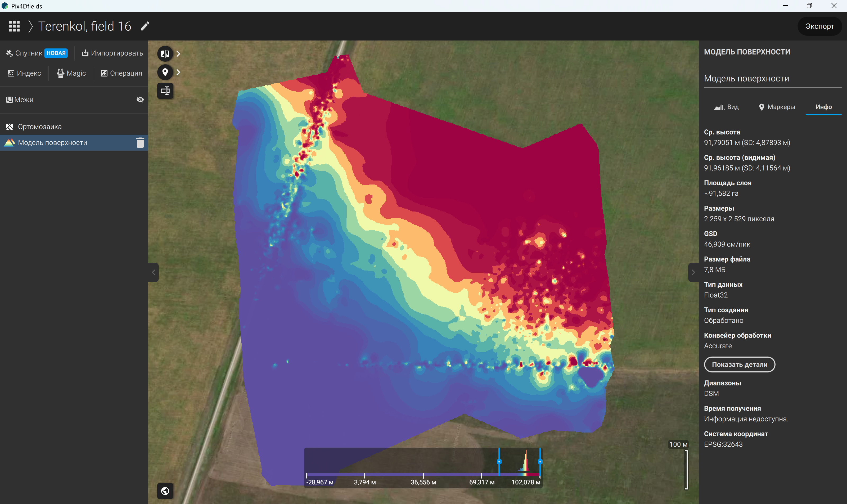Open the Импортировать option

tap(112, 53)
